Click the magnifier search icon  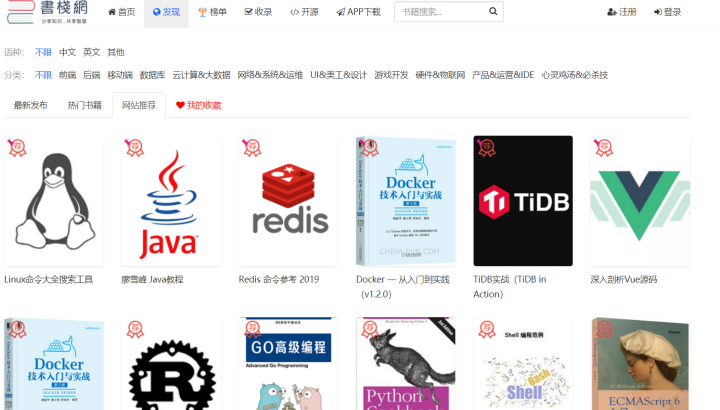click(x=493, y=11)
